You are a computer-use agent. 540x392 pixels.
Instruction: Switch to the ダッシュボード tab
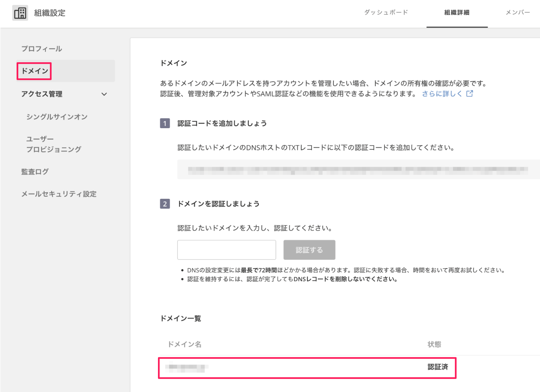tap(386, 12)
